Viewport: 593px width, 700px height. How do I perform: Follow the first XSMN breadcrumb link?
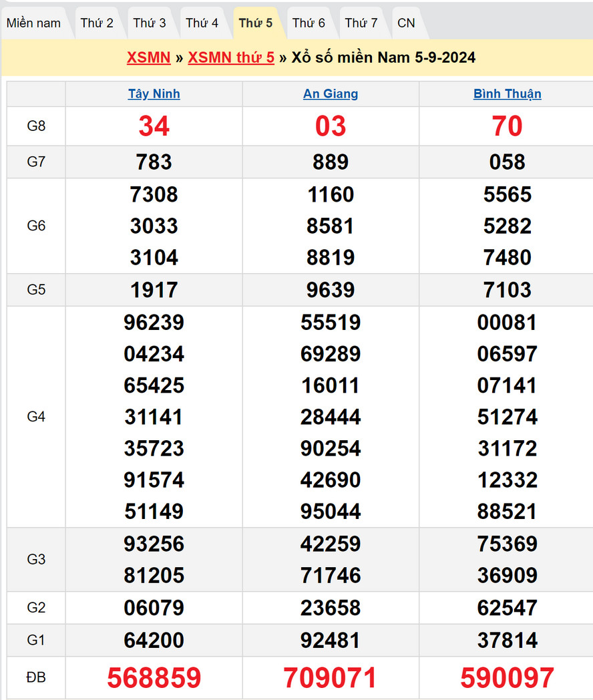click(148, 57)
